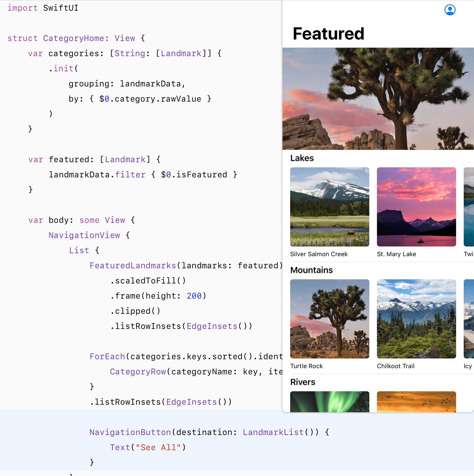Click the partially visible Icy landmark thumbnail

[468, 319]
